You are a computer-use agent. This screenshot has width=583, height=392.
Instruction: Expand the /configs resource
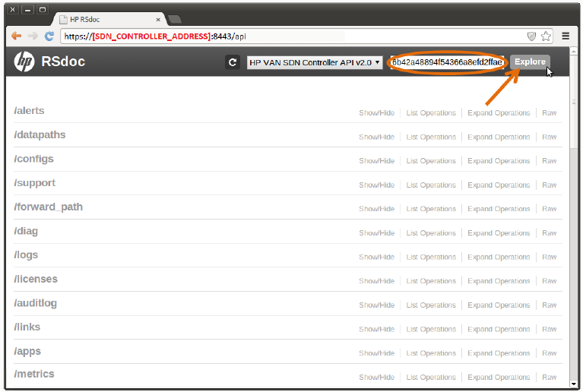(x=34, y=159)
